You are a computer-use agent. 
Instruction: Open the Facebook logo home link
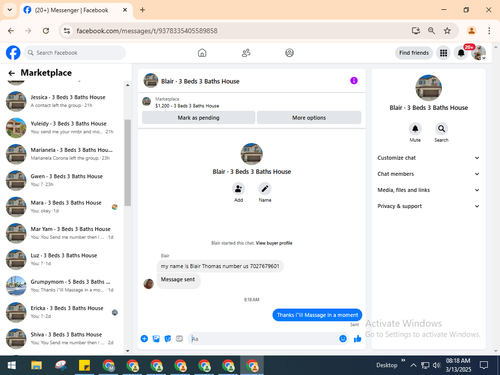point(13,53)
